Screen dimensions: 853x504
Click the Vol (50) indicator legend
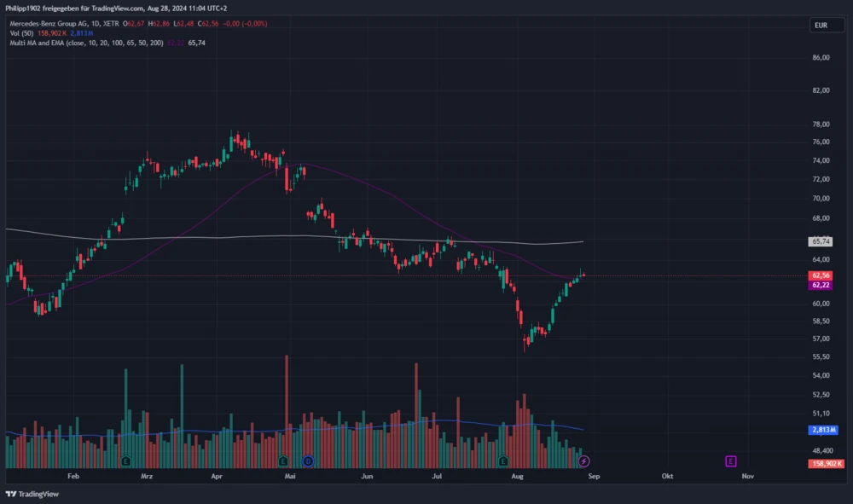coord(21,32)
